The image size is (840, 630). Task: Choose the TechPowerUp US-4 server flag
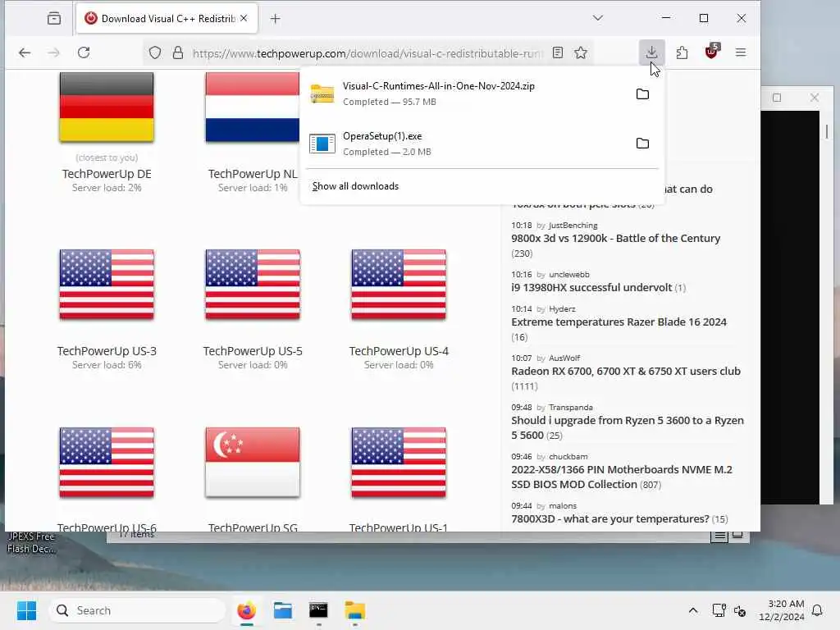click(x=399, y=285)
